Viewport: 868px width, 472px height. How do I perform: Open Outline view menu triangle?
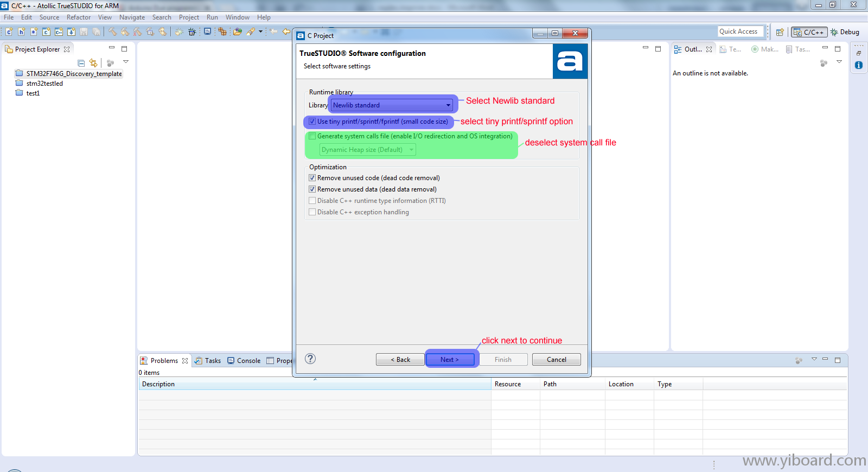tap(839, 62)
